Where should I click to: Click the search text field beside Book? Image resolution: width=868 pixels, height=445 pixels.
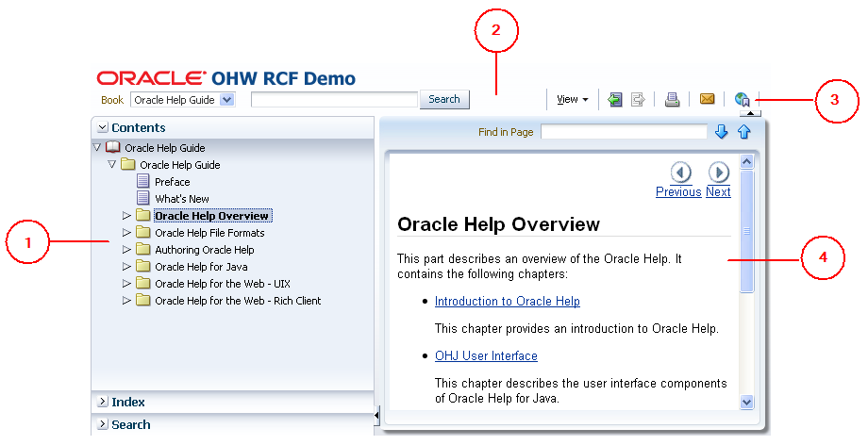[334, 100]
